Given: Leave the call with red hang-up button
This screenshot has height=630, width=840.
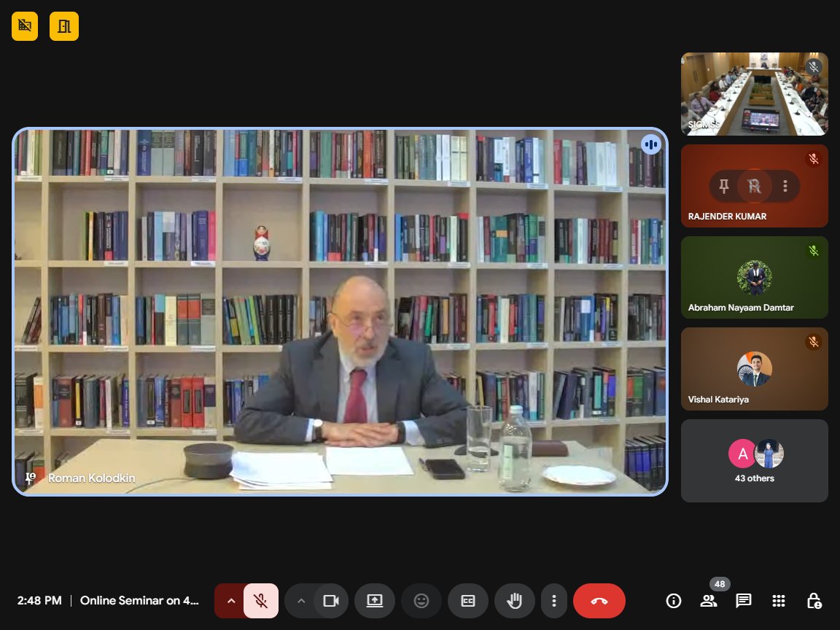Looking at the screenshot, I should [599, 601].
